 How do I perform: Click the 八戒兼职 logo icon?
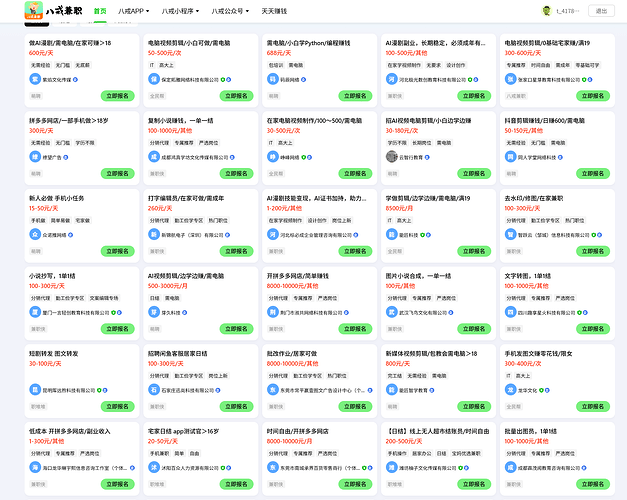34,10
